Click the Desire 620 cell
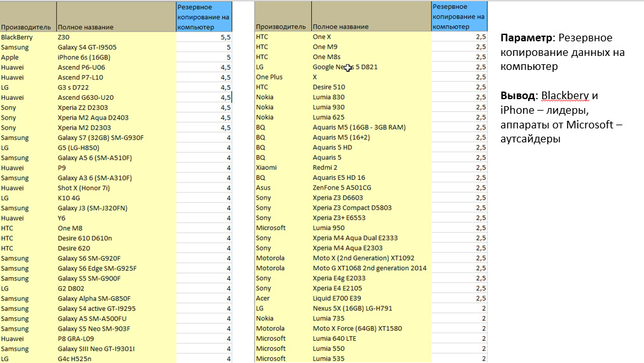The height and width of the screenshot is (363, 644). coord(116,248)
